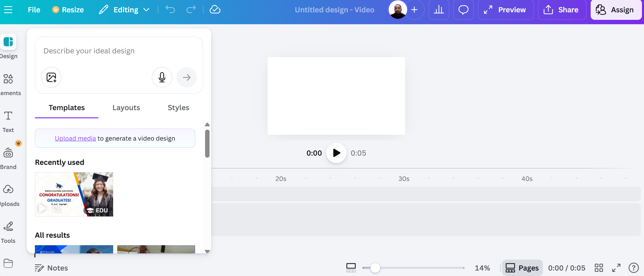Open the analytics chart icon
This screenshot has height=276, width=644.
point(439,10)
